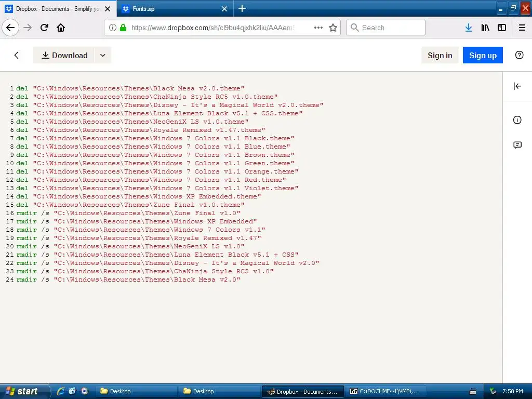Screen dimensions: 532x399
Task: Open the Windows start menu
Action: click(x=24, y=391)
